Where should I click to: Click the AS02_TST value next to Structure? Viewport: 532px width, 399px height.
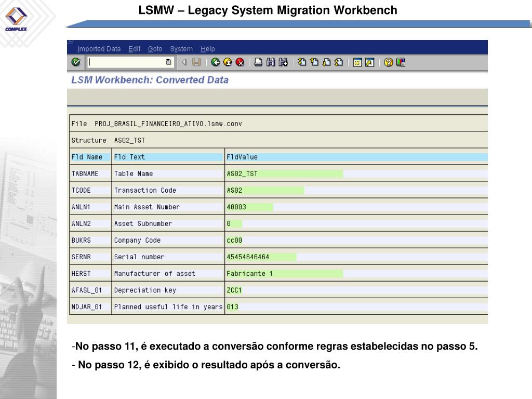(x=129, y=140)
